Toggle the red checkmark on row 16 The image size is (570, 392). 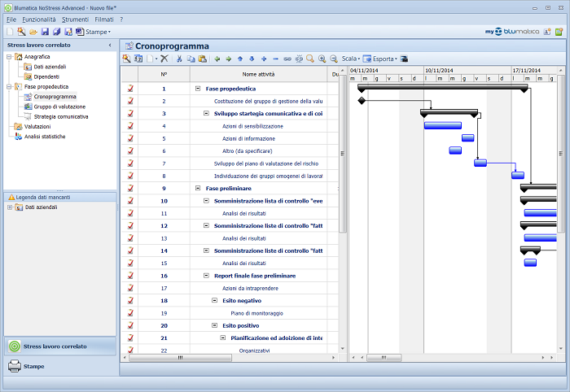click(x=130, y=276)
